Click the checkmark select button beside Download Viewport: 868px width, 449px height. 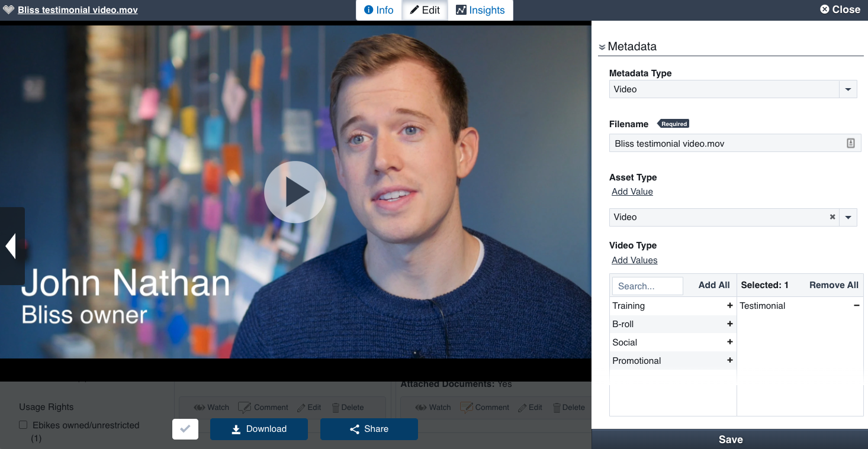(185, 429)
